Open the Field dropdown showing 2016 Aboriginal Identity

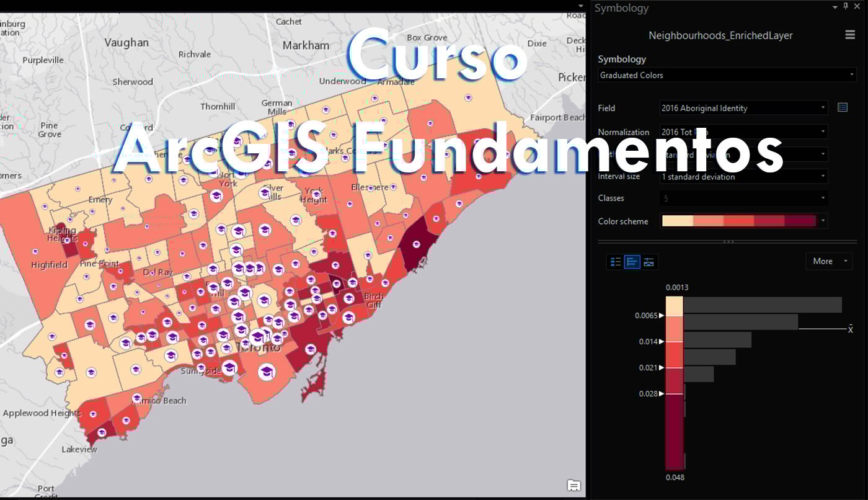823,108
